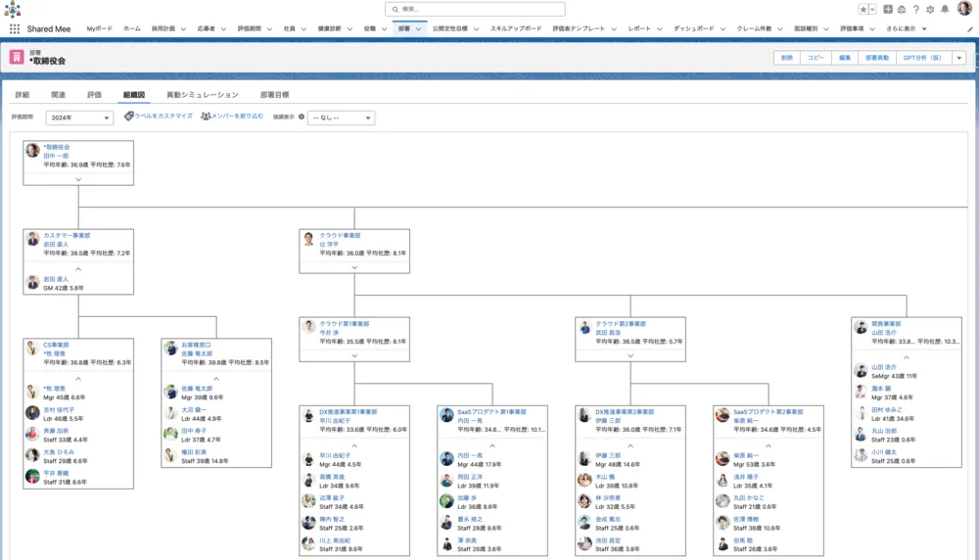Expand the 取締役会 card members

click(x=78, y=178)
